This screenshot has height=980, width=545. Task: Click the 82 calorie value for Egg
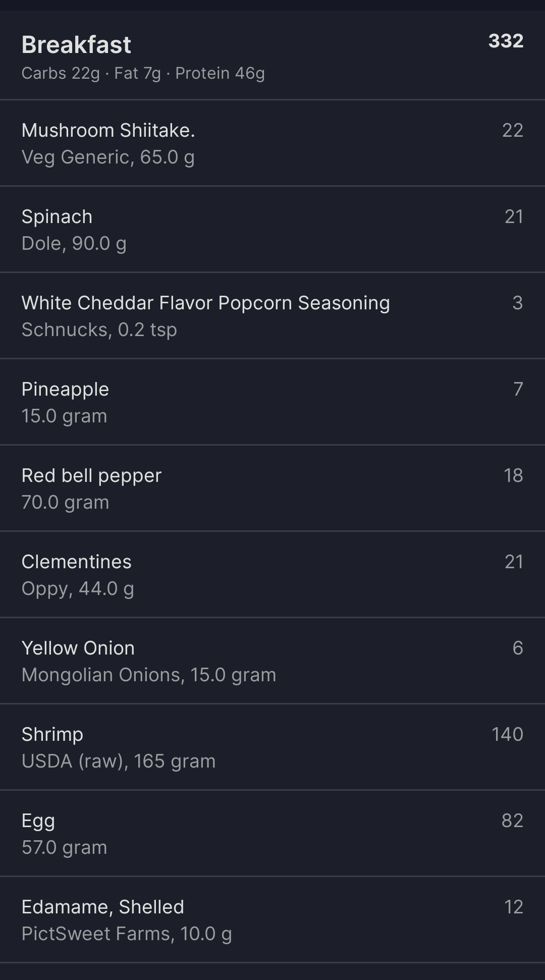tap(512, 821)
